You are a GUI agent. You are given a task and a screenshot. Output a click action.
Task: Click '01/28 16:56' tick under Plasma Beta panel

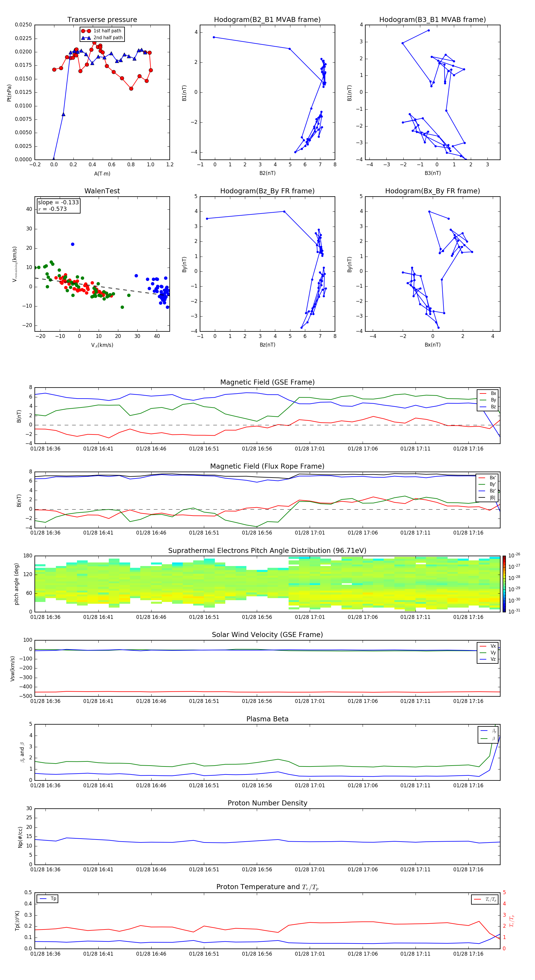tap(257, 785)
